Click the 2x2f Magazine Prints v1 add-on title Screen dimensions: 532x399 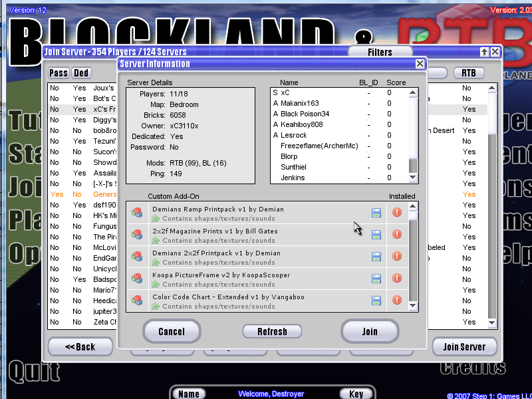point(215,231)
